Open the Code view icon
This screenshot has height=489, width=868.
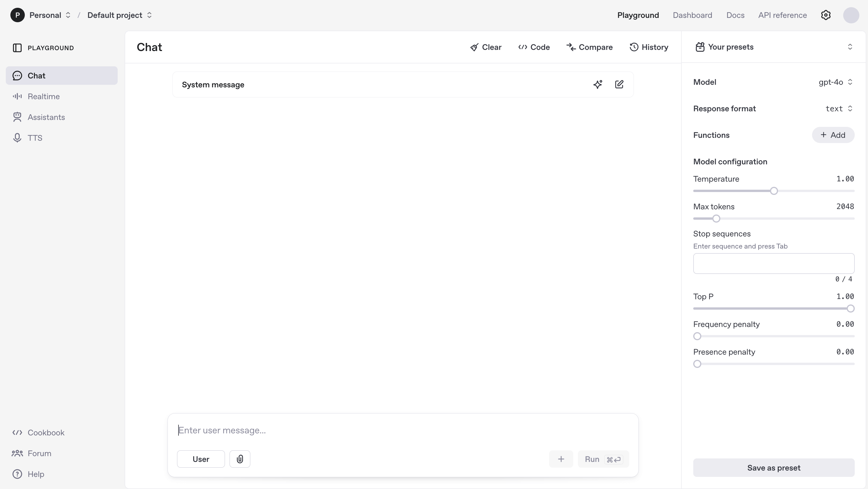(534, 47)
